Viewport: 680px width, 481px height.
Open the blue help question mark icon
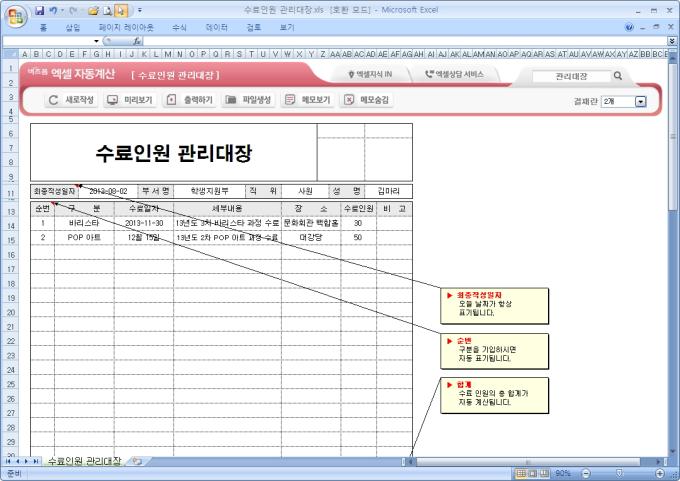pos(629,27)
